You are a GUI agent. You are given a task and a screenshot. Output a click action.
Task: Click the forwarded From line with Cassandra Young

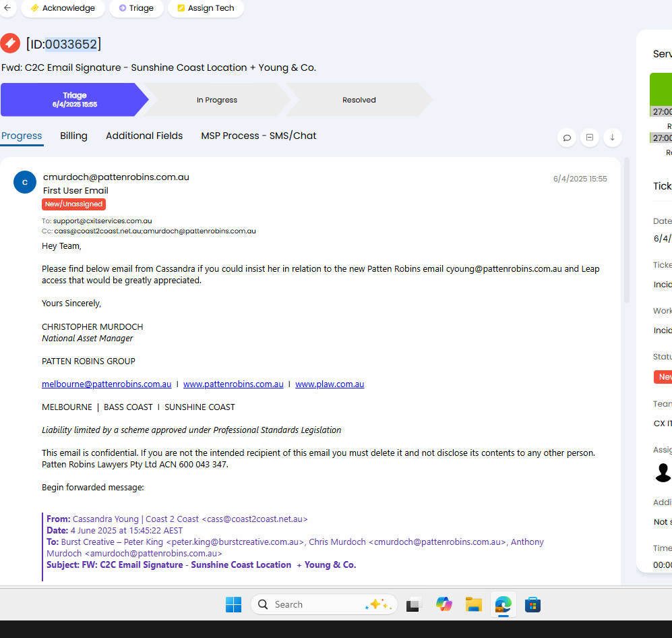[177, 519]
